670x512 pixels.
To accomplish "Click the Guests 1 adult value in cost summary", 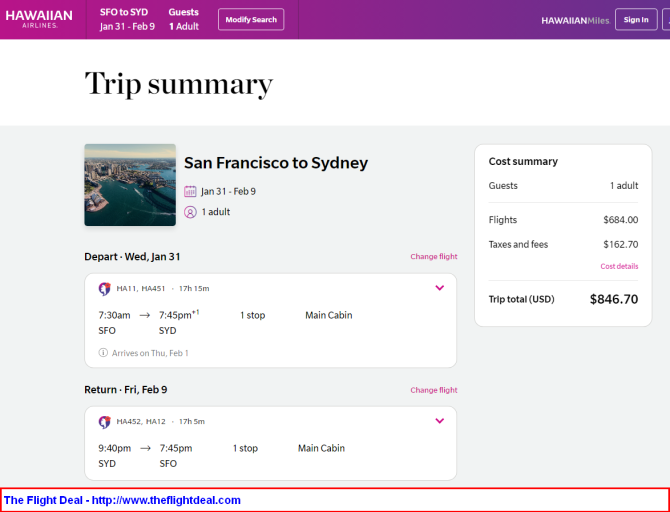I will click(x=624, y=186).
